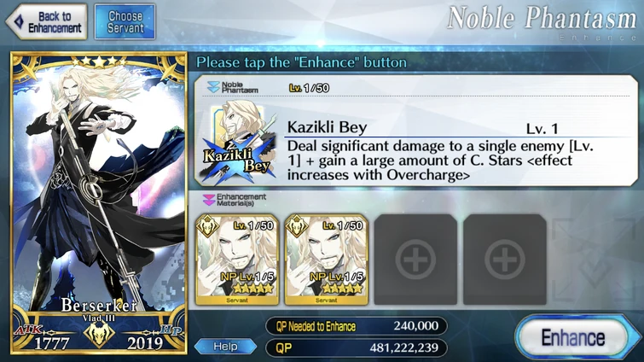Tap the back arrow diamond icon

tap(19, 22)
